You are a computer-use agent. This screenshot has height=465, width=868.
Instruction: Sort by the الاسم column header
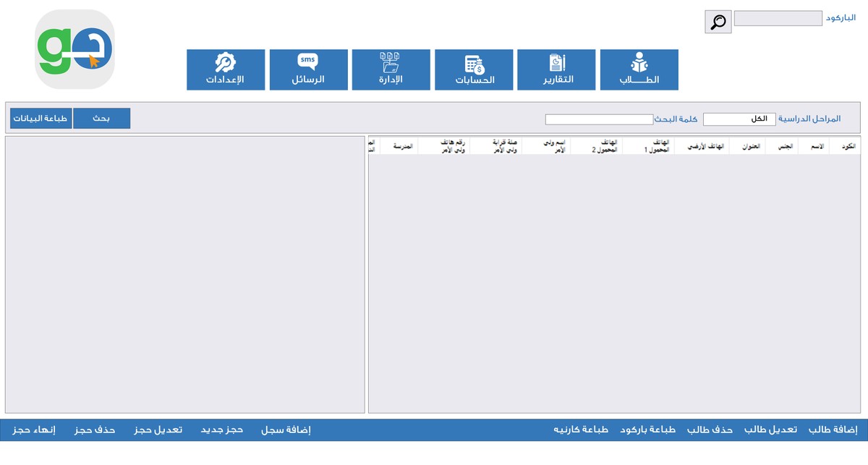814,145
